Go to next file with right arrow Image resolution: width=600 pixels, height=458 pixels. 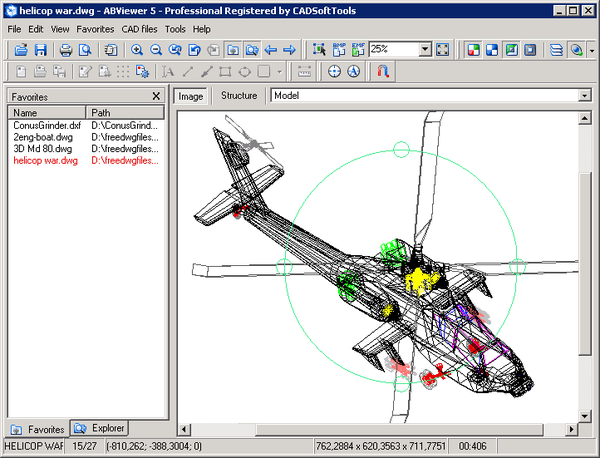coord(289,49)
